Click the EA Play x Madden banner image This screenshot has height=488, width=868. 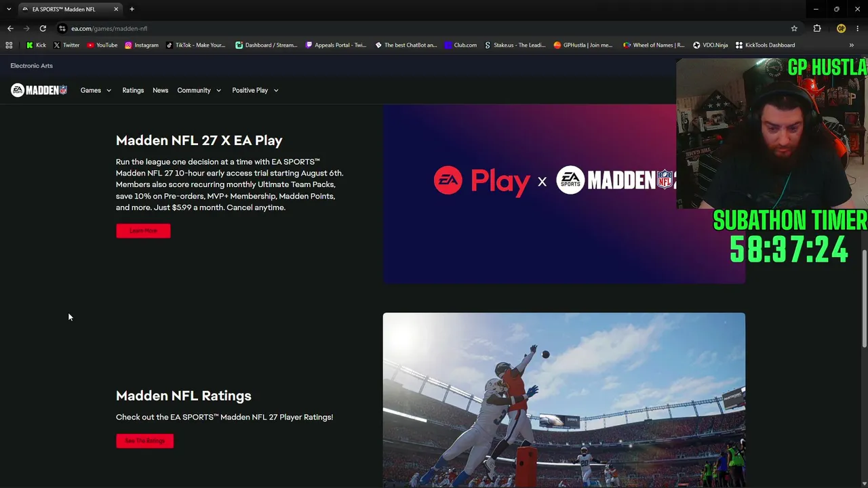564,193
